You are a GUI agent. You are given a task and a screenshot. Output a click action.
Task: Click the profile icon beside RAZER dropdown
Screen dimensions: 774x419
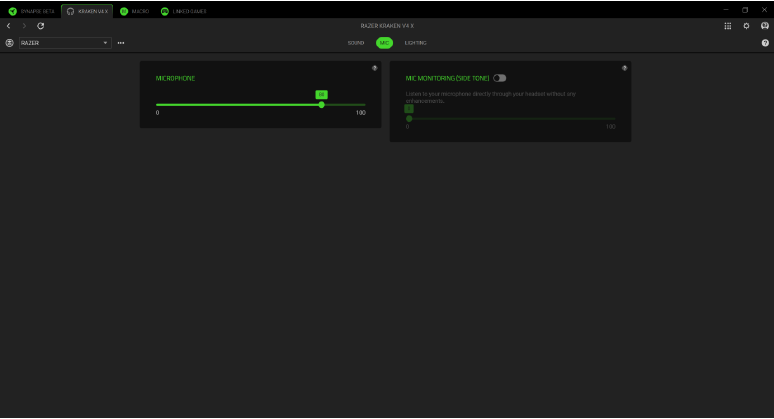pos(9,43)
